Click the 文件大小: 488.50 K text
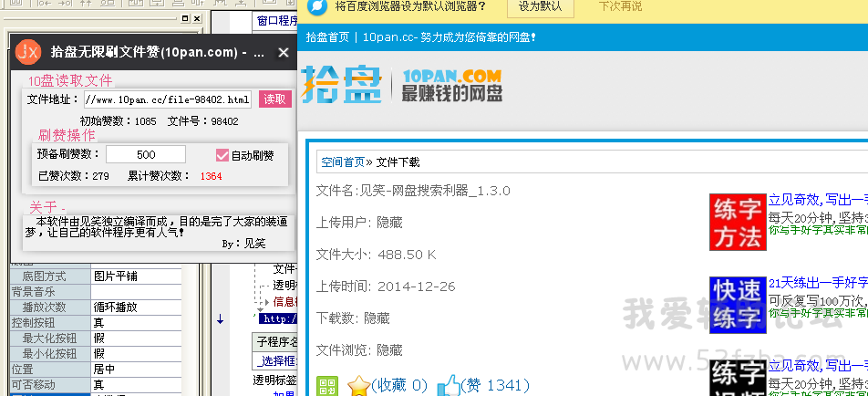Screen dimensions: 868x396 coord(376,255)
